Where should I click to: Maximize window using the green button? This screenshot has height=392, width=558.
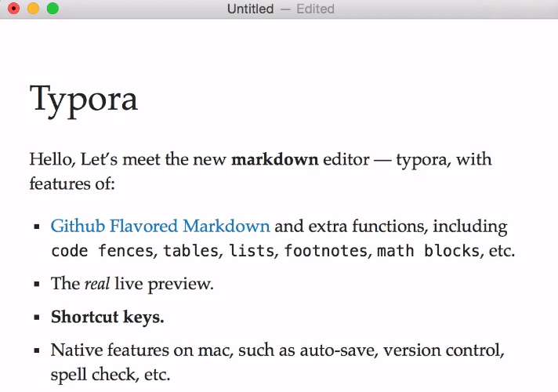(x=53, y=8)
